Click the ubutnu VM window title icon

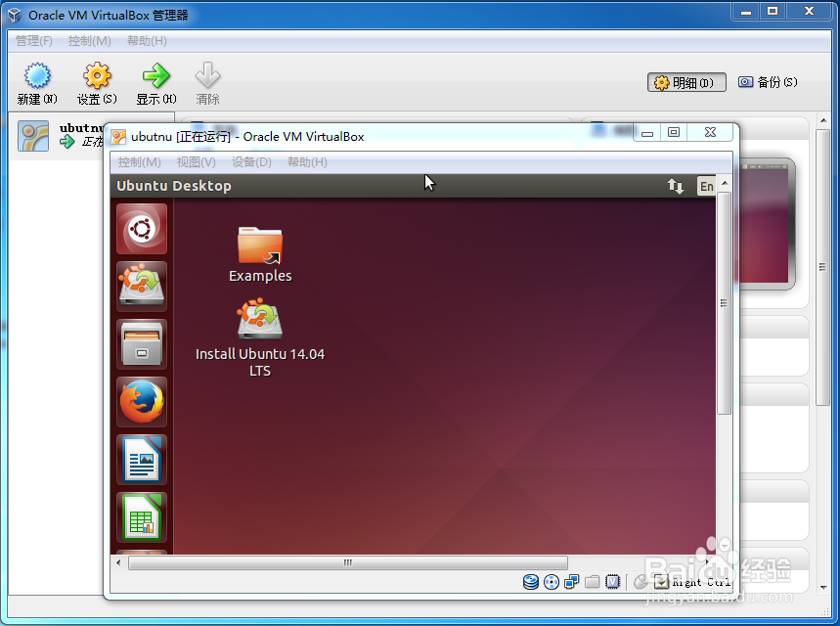[x=118, y=137]
